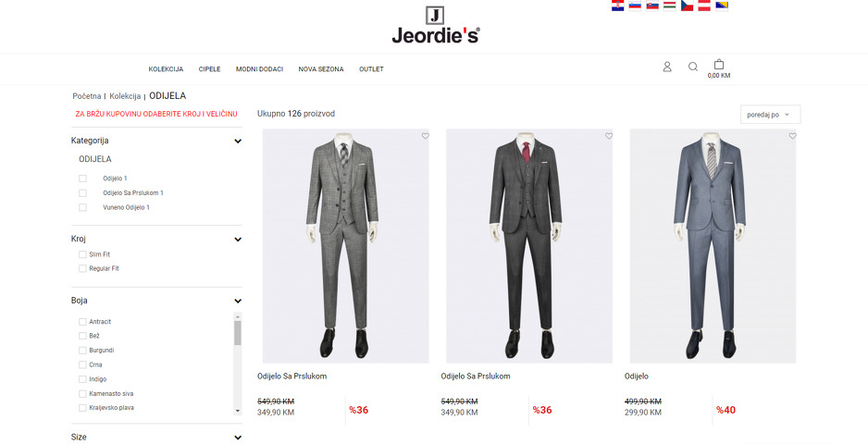Open the Jeordie's logo homepage link

(x=436, y=25)
